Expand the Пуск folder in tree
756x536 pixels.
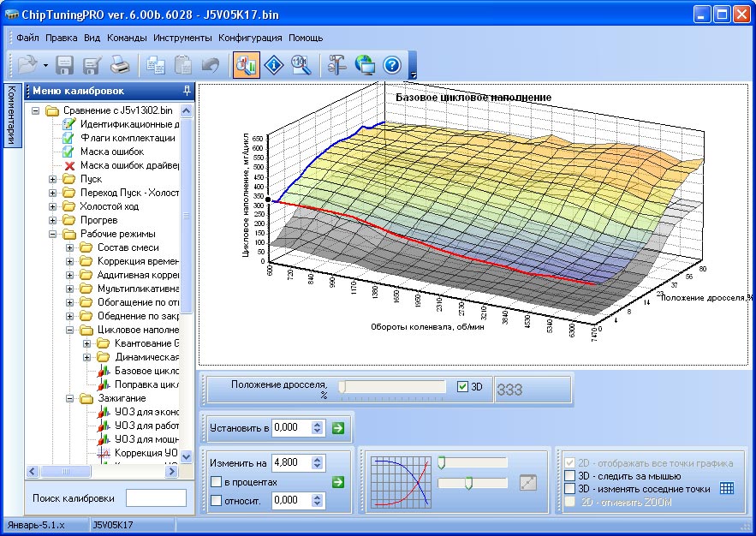(x=53, y=179)
